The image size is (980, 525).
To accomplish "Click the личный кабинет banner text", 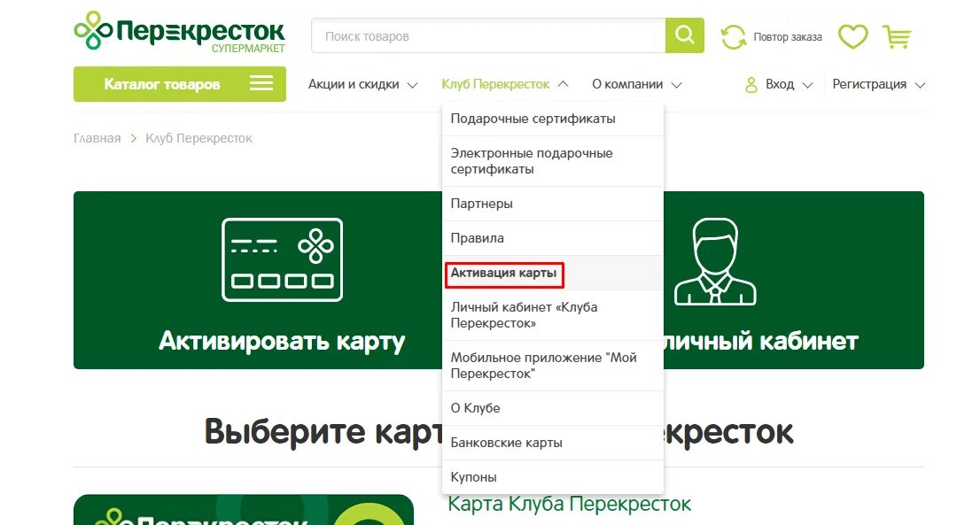I will (760, 341).
